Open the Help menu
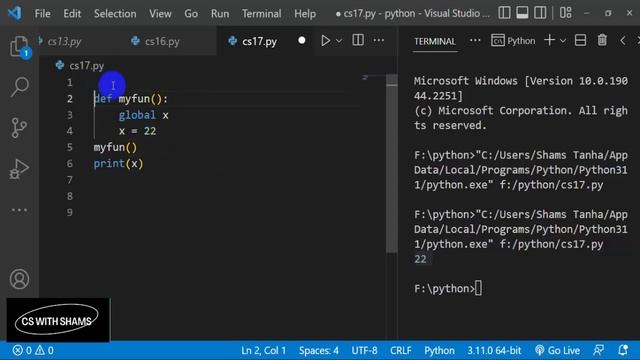This screenshot has width=640, height=360. [x=305, y=13]
